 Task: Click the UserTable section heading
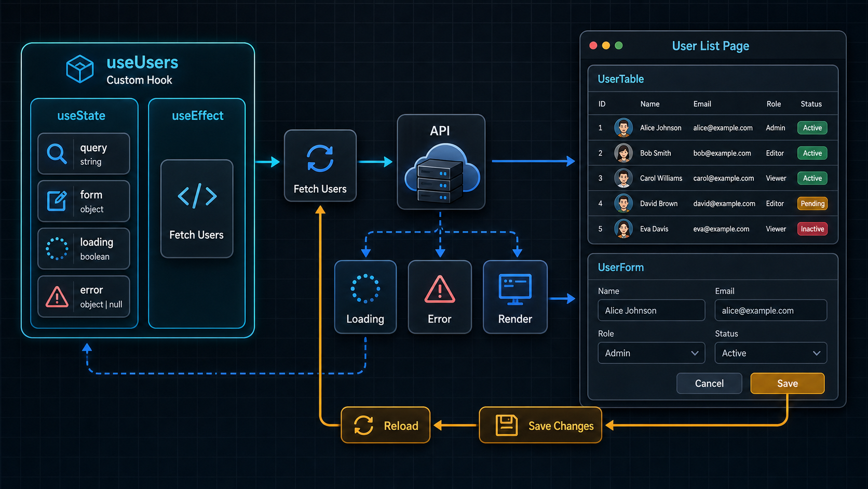click(x=620, y=79)
